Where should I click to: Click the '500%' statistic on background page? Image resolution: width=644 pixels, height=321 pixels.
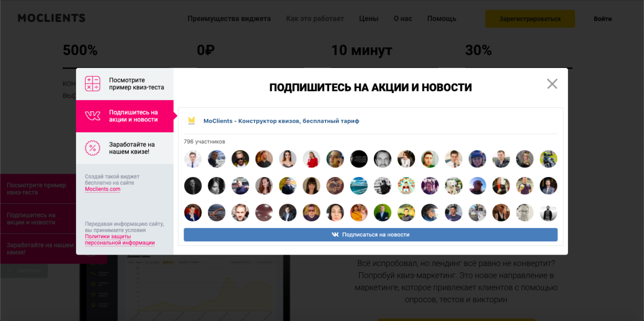[x=80, y=50]
